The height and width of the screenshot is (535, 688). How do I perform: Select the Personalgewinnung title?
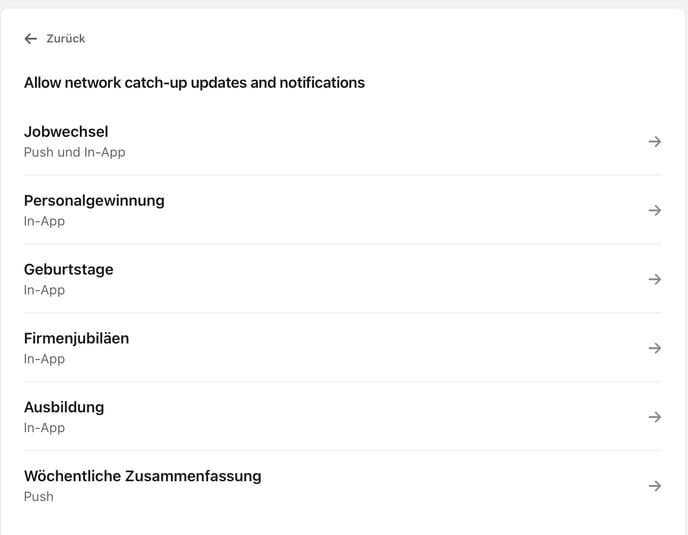click(94, 200)
